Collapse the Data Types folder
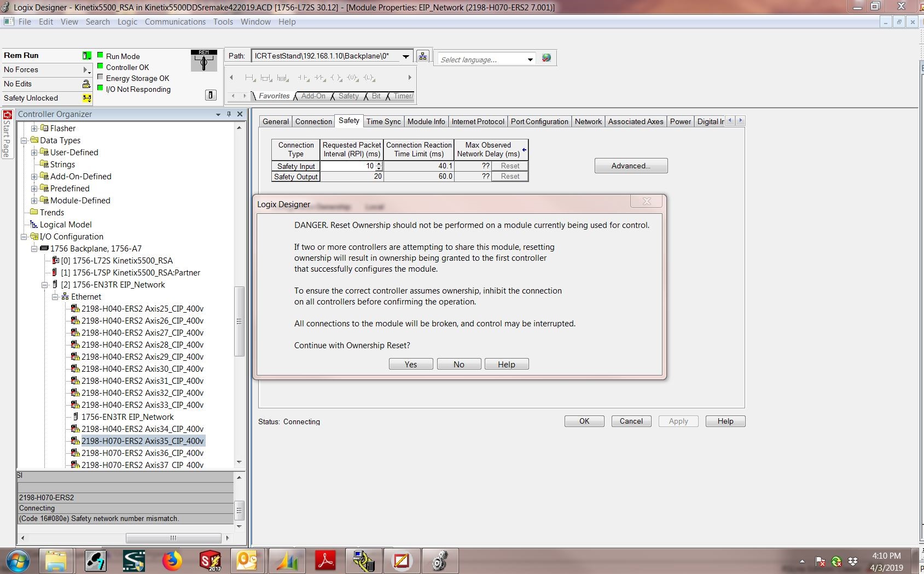 tap(24, 140)
